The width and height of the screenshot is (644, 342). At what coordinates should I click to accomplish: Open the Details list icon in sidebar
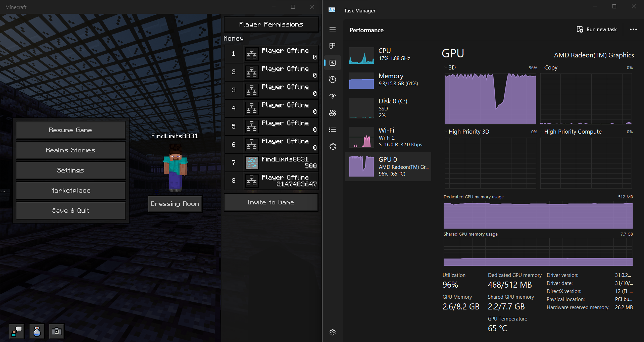[333, 130]
